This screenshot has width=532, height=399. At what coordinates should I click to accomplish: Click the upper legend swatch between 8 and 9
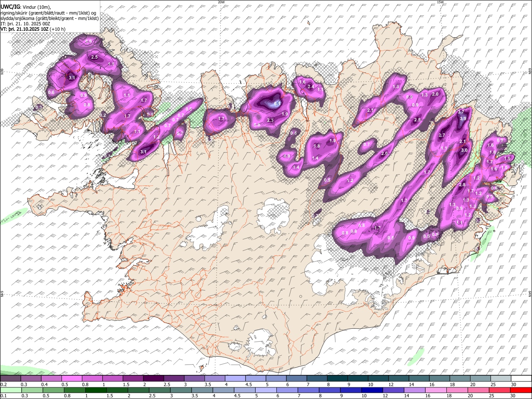coord(337,379)
